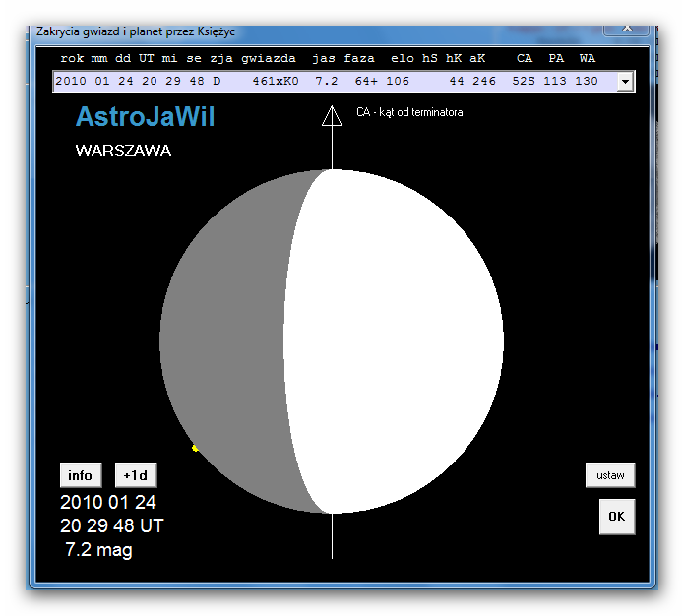Image resolution: width=684 pixels, height=616 pixels.
Task: Click star name '461xK0' in the entry
Action: coord(276,81)
